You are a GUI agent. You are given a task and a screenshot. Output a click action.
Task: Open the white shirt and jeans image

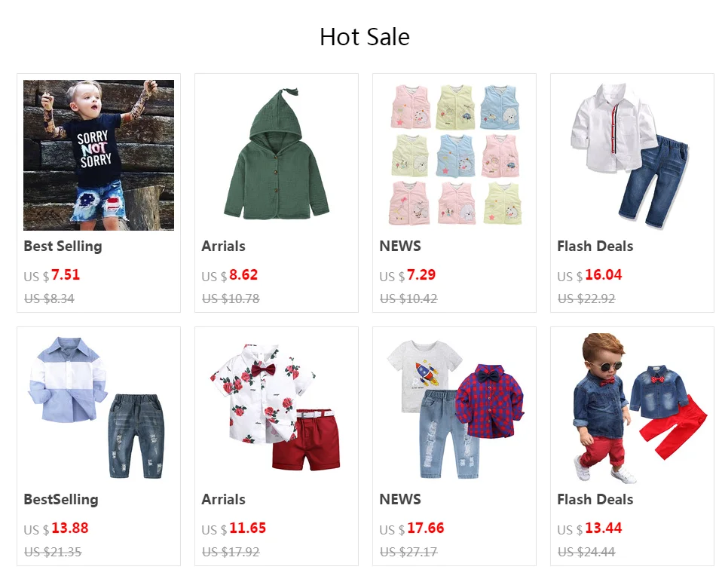pos(632,155)
